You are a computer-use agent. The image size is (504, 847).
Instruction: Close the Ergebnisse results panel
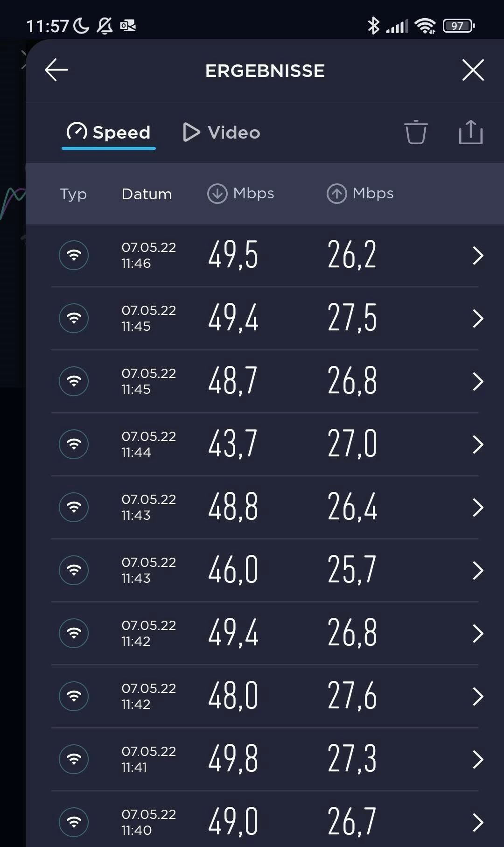pos(473,70)
